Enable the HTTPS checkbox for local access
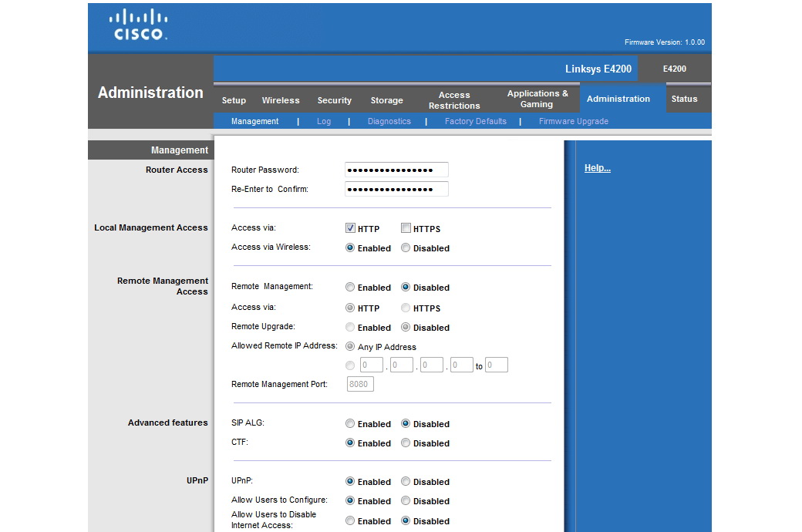The height and width of the screenshot is (532, 802). click(406, 228)
